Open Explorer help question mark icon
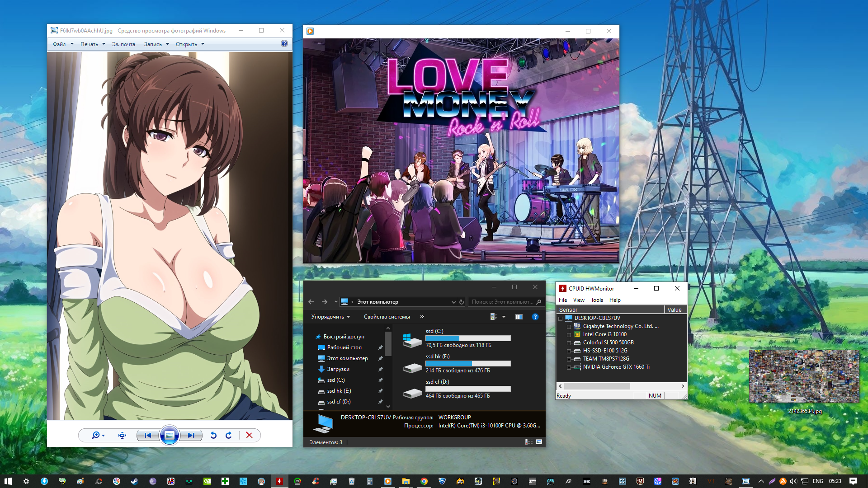This screenshot has width=868, height=488. click(x=535, y=317)
